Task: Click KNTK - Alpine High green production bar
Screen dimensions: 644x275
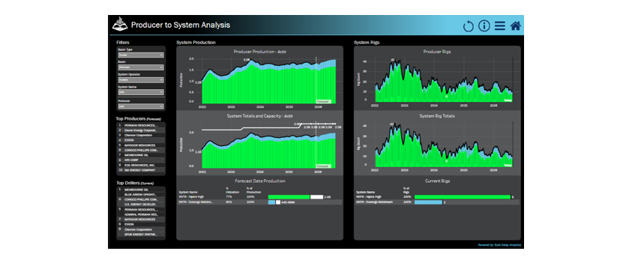Action: 289,197
